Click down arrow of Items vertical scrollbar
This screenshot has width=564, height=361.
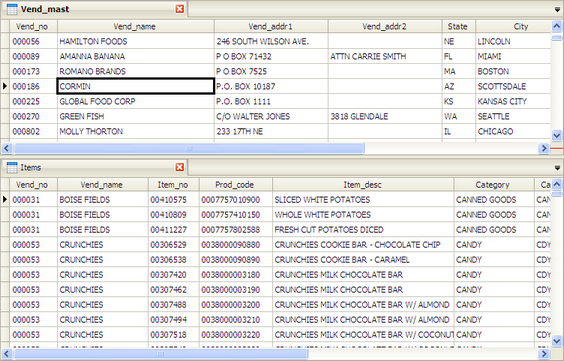click(556, 341)
